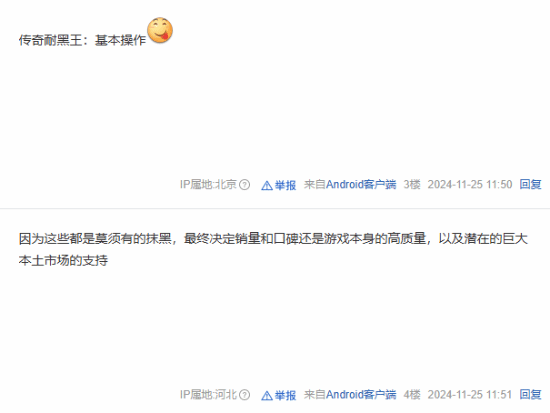Click the IP属地:河北 location text
This screenshot has height=413, width=550.
(208, 395)
